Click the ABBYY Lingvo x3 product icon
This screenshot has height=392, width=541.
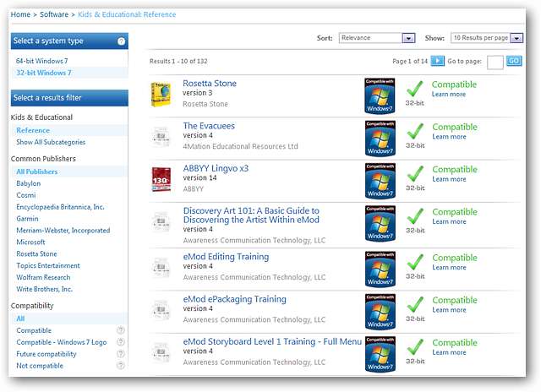(161, 179)
